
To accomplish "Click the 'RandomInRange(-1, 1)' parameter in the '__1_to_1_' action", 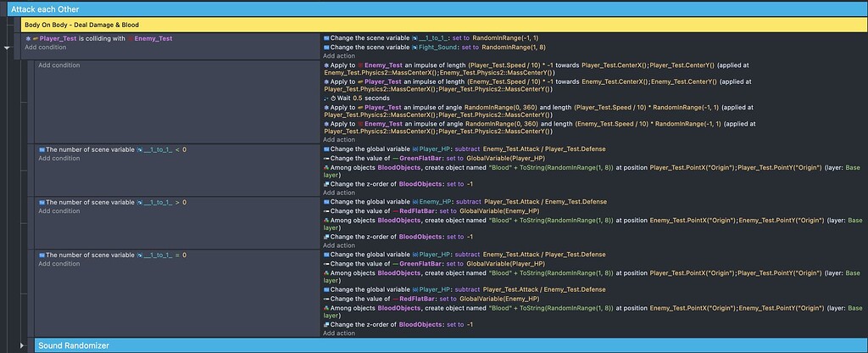I will pyautogui.click(x=505, y=38).
